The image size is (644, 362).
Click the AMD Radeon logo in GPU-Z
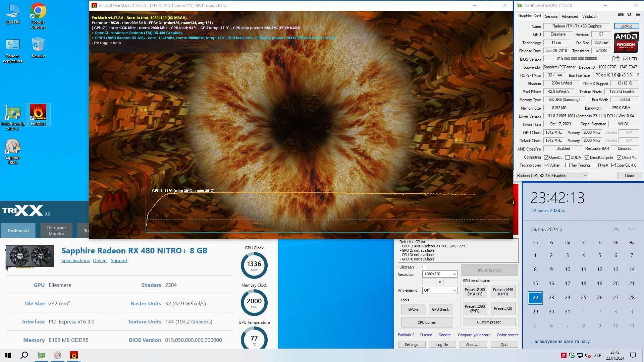click(x=626, y=42)
